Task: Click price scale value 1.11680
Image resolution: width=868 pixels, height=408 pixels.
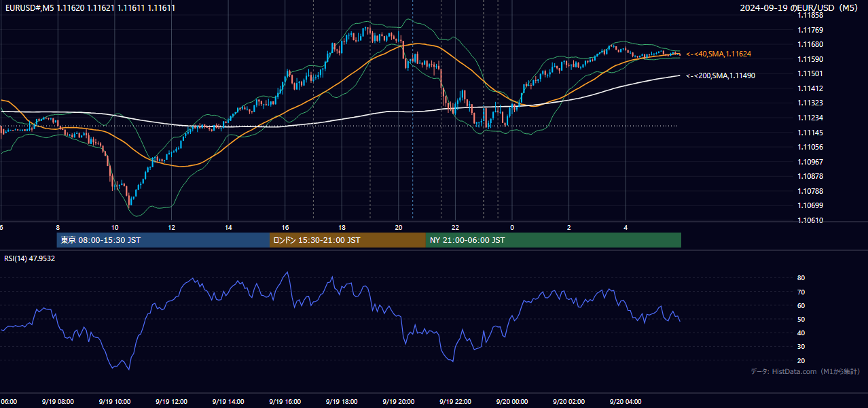Action: (810, 44)
